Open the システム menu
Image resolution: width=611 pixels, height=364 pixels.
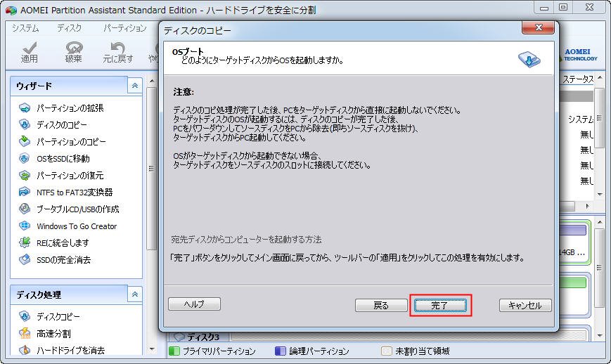click(25, 28)
